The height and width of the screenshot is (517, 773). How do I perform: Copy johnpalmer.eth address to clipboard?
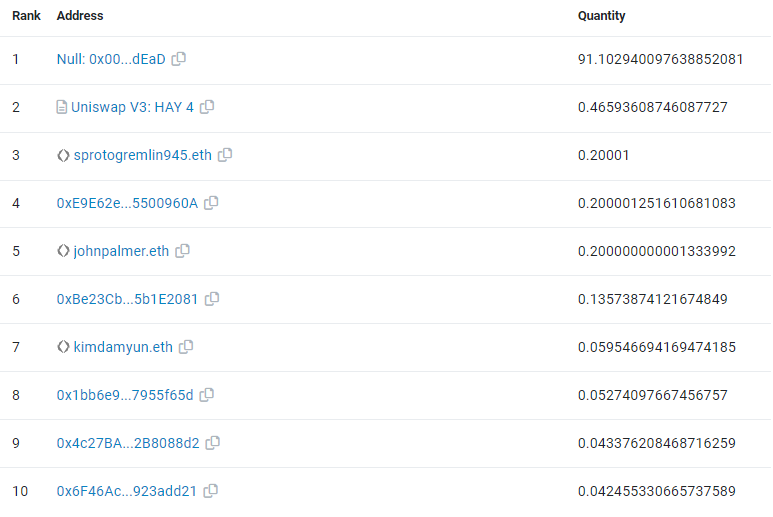(x=183, y=251)
